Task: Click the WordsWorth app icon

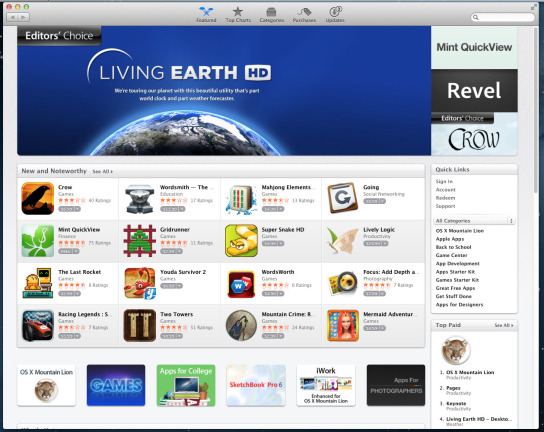Action: tap(241, 285)
